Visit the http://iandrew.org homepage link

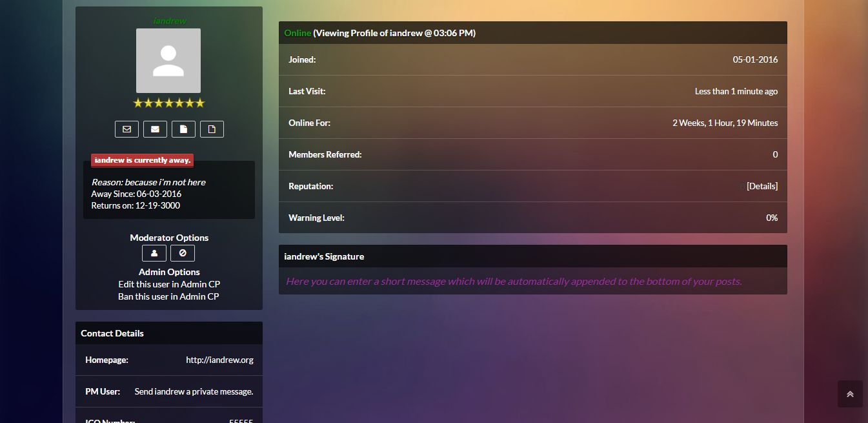click(x=219, y=360)
